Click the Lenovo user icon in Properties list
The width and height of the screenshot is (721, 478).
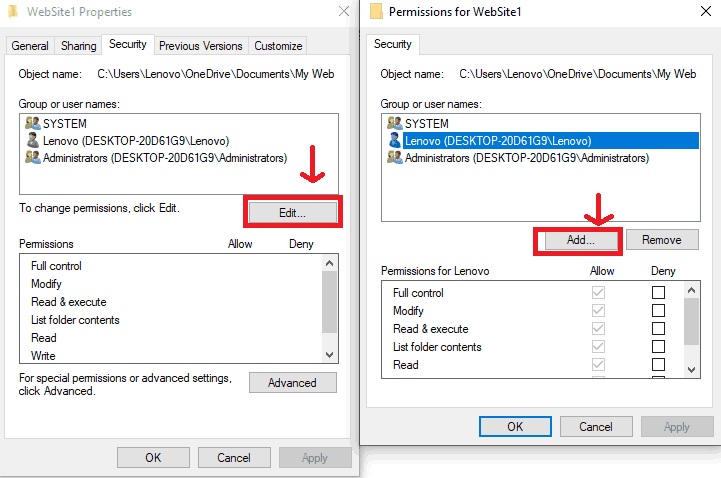tap(31, 141)
